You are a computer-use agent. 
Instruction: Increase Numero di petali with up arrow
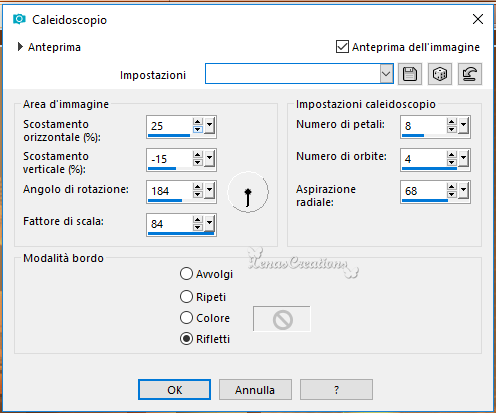click(x=452, y=122)
